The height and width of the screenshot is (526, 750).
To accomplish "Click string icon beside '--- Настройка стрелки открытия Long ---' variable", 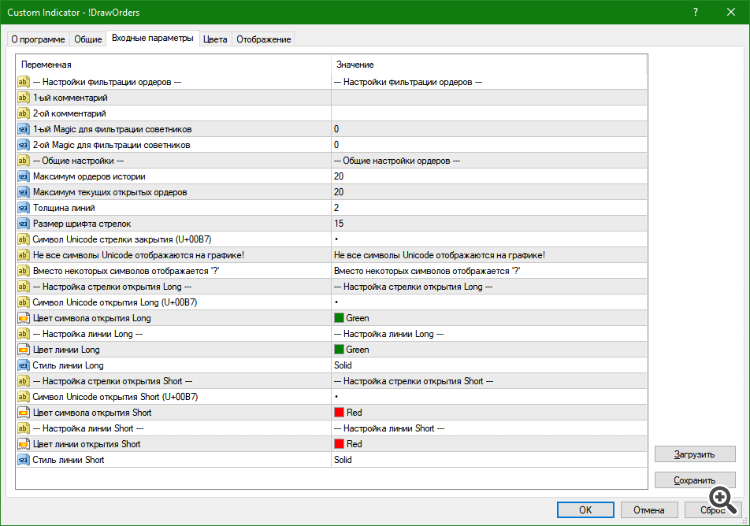I will [x=23, y=286].
